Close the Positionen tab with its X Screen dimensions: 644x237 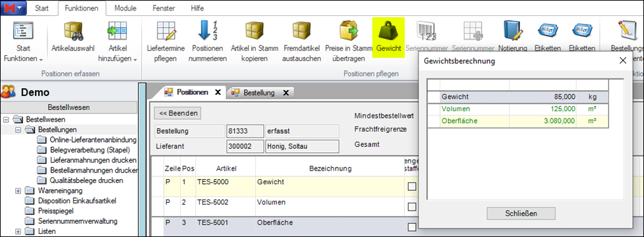coord(218,92)
